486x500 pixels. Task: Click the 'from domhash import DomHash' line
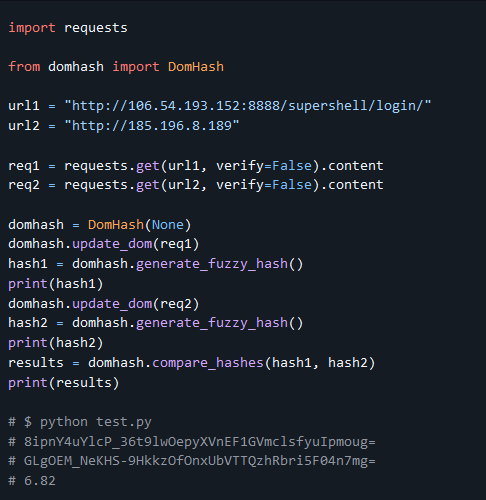[116, 67]
